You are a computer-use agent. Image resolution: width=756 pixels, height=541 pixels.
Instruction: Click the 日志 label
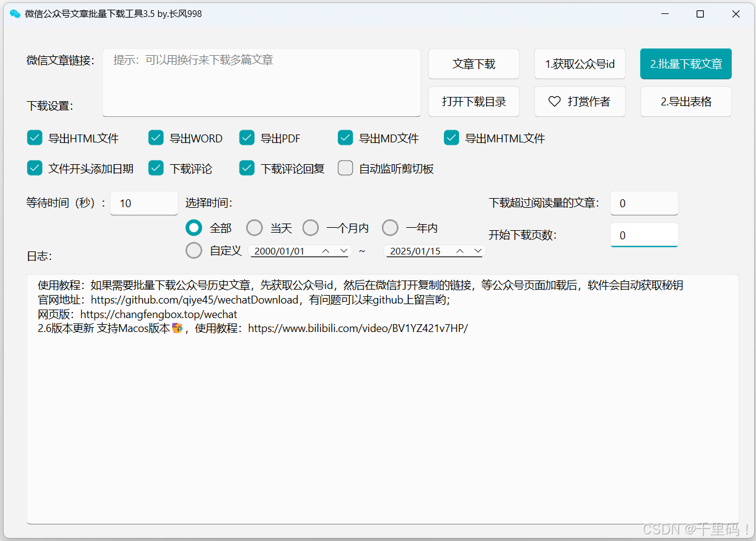(39, 256)
